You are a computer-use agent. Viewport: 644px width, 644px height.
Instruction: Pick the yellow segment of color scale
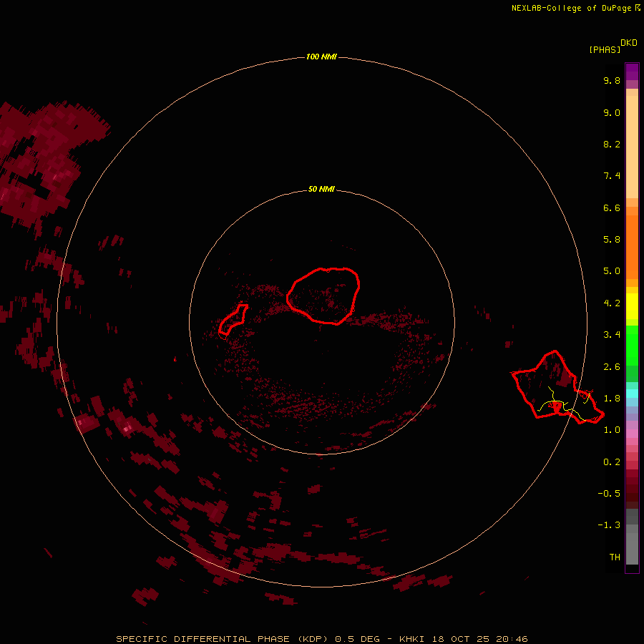click(632, 306)
